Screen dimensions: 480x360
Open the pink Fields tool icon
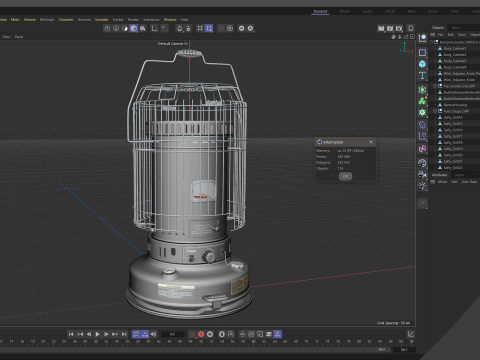click(422, 149)
